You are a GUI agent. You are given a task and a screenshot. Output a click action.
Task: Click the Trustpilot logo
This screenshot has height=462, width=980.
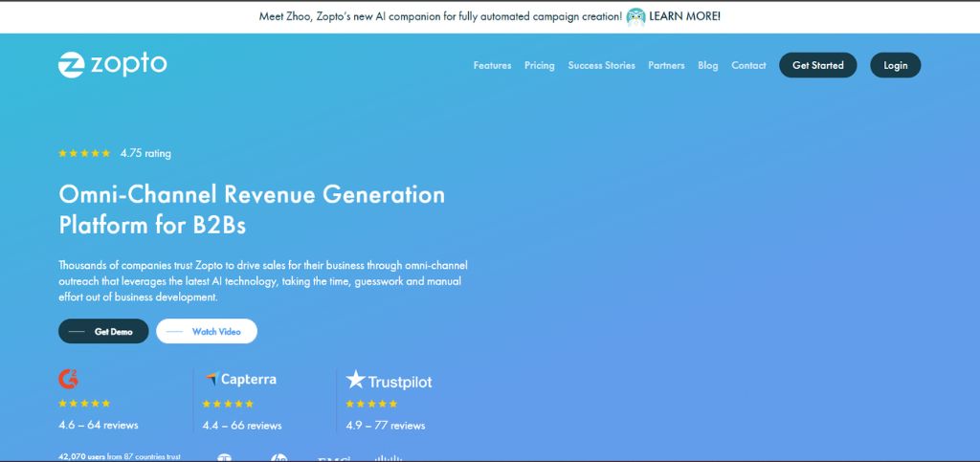tap(389, 380)
